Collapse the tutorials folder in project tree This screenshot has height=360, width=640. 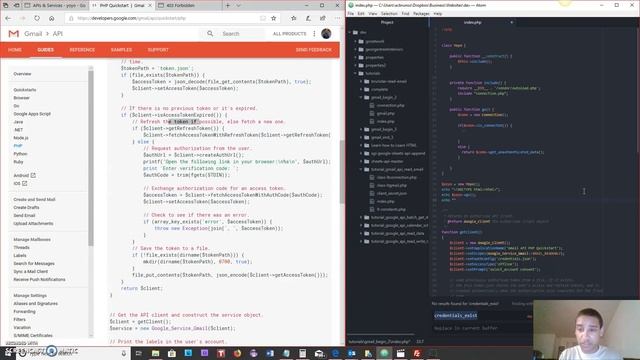[356, 73]
